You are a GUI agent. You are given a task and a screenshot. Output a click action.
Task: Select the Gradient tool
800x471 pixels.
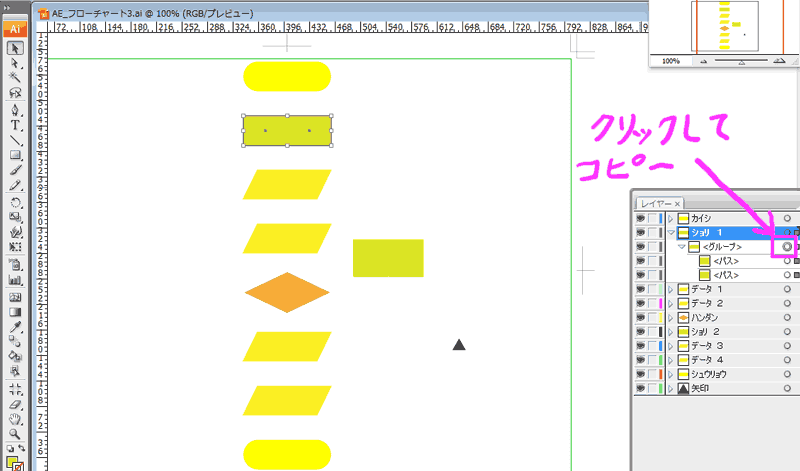click(15, 312)
